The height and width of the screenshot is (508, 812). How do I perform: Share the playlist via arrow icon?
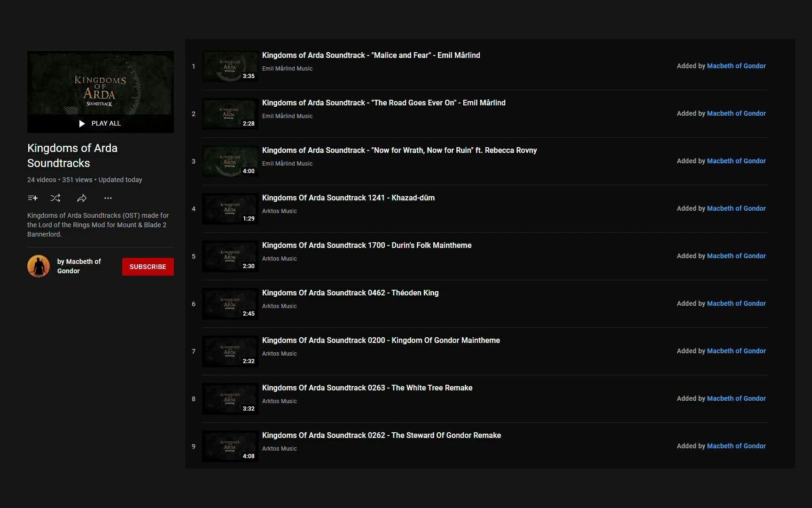coord(82,198)
